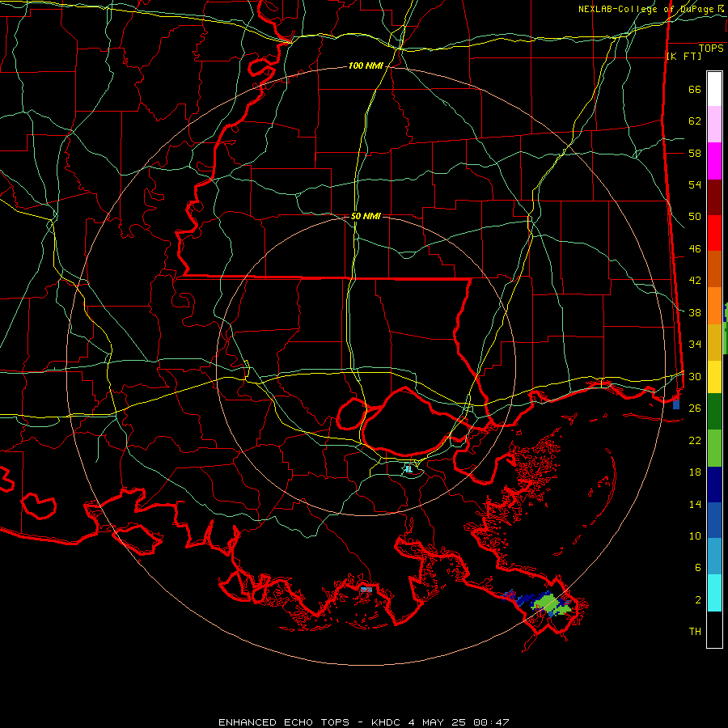Click the burnt orange legend swatch
The height and width of the screenshot is (728, 728).
[x=714, y=269]
